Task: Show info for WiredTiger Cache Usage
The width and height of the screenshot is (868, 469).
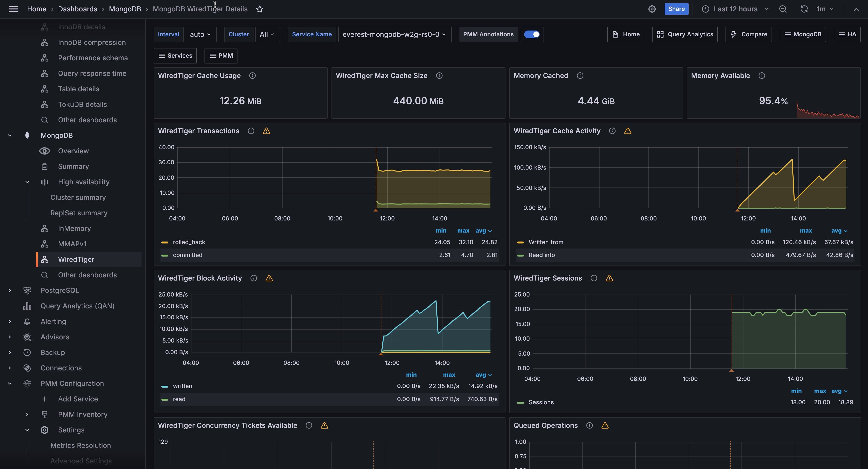Action: (252, 76)
